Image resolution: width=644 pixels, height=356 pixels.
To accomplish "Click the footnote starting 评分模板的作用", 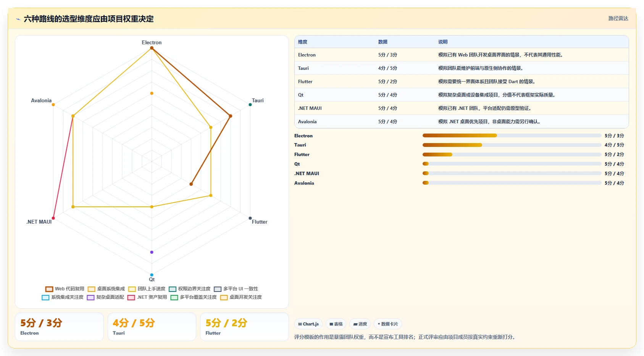I will click(405, 337).
